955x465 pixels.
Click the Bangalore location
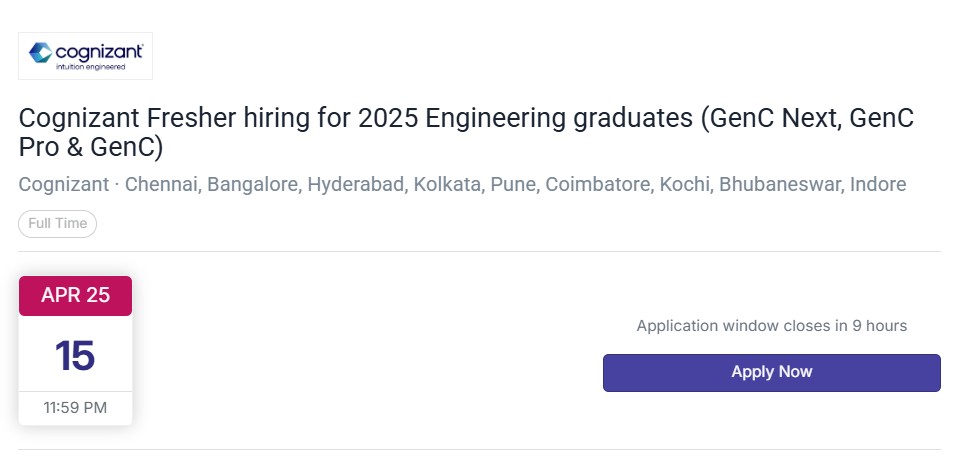pos(255,184)
